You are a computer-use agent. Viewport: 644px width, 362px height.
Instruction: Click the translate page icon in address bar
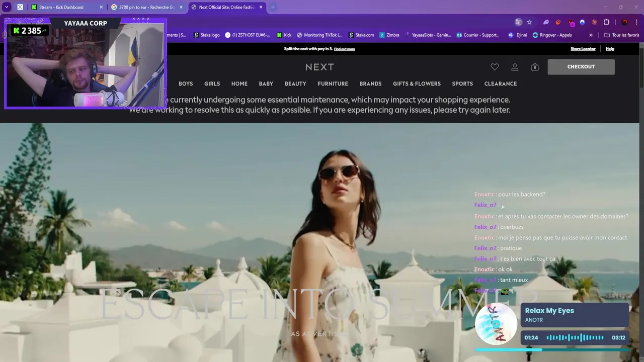(x=518, y=22)
